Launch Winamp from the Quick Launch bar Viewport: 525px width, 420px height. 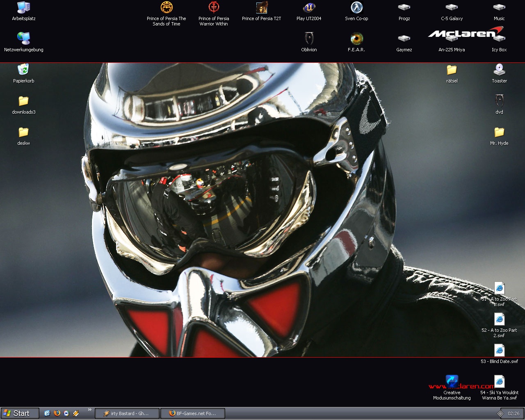(x=75, y=413)
